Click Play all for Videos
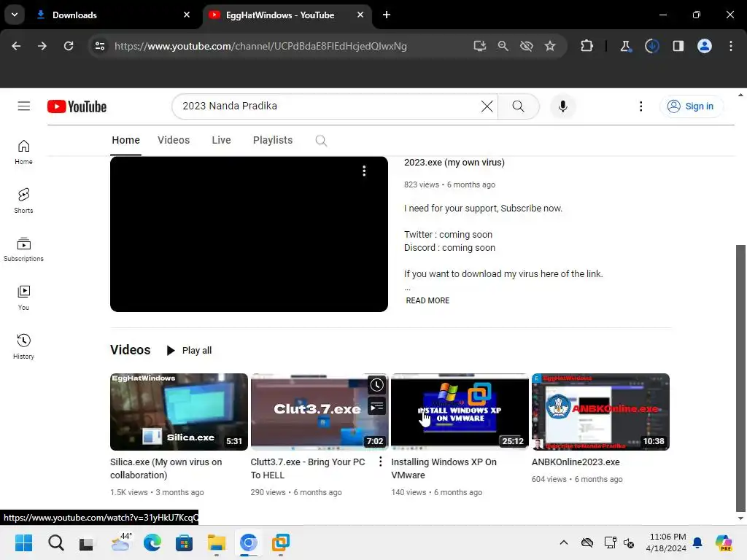The height and width of the screenshot is (560, 747). (189, 351)
